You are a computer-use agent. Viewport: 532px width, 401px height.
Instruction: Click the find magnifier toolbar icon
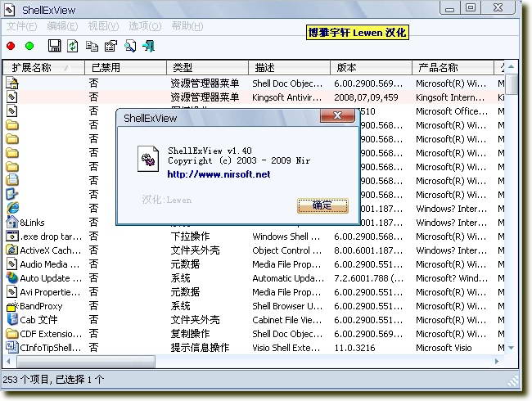130,46
